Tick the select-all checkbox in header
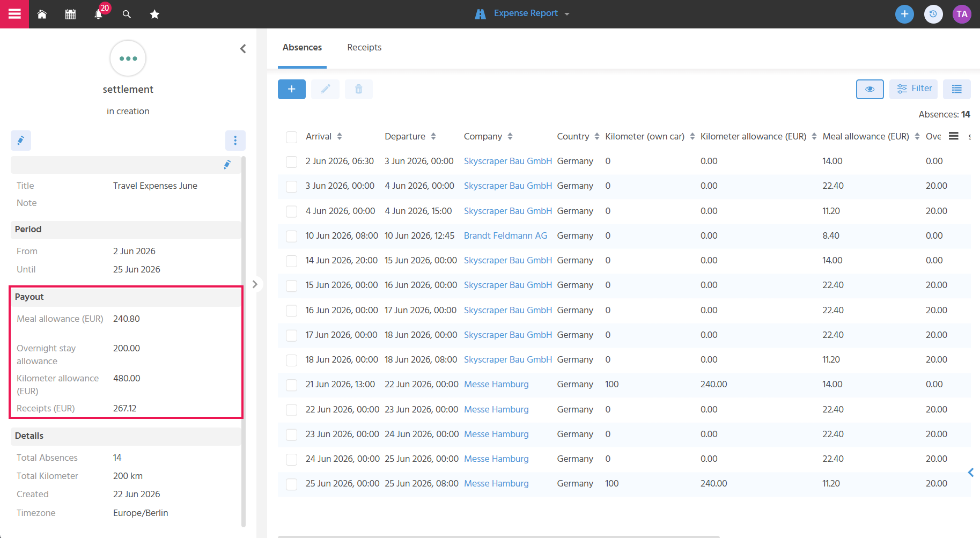Image resolution: width=980 pixels, height=538 pixels. pyautogui.click(x=292, y=137)
